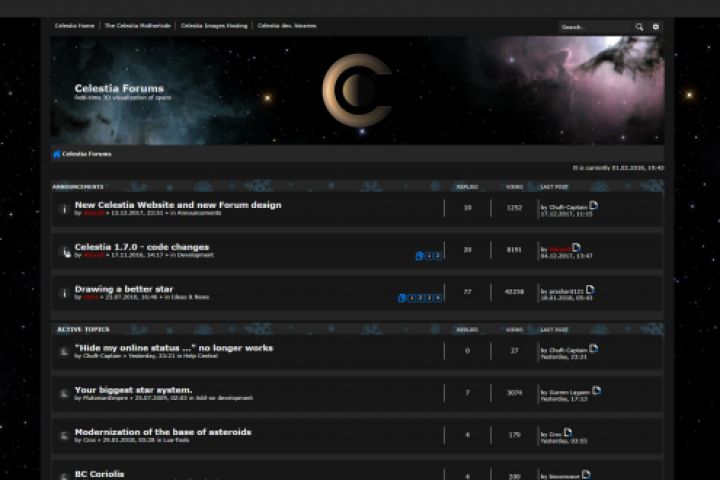This screenshot has height=480, width=720.
Task: Click the Search input field
Action: coord(596,27)
